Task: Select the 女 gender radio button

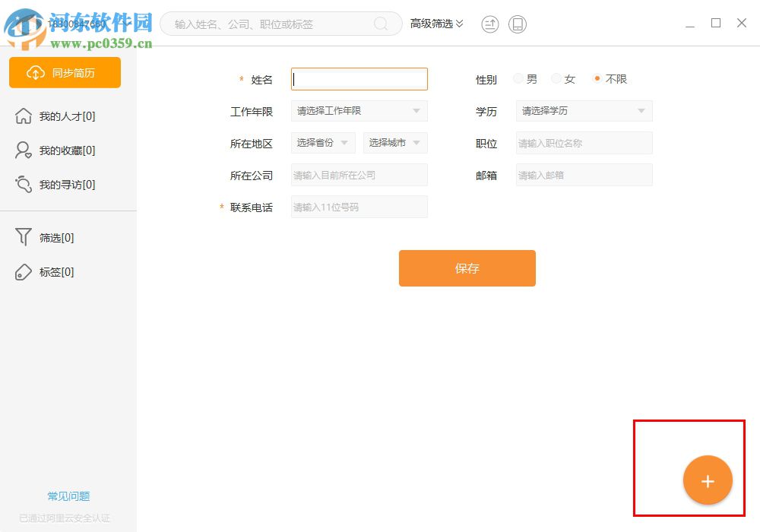Action: tap(556, 78)
